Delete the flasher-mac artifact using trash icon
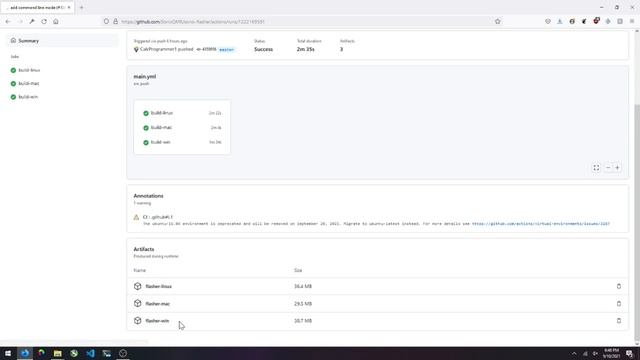 (x=619, y=304)
